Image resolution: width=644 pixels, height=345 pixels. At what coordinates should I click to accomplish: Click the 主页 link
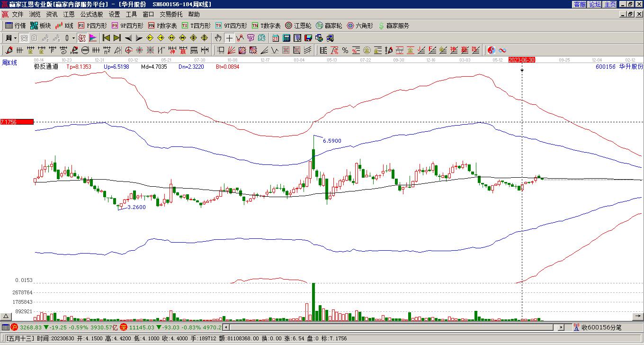610,4
